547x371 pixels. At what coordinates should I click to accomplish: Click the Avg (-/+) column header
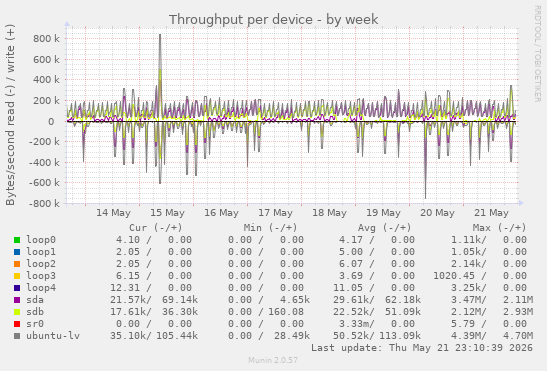pyautogui.click(x=384, y=228)
